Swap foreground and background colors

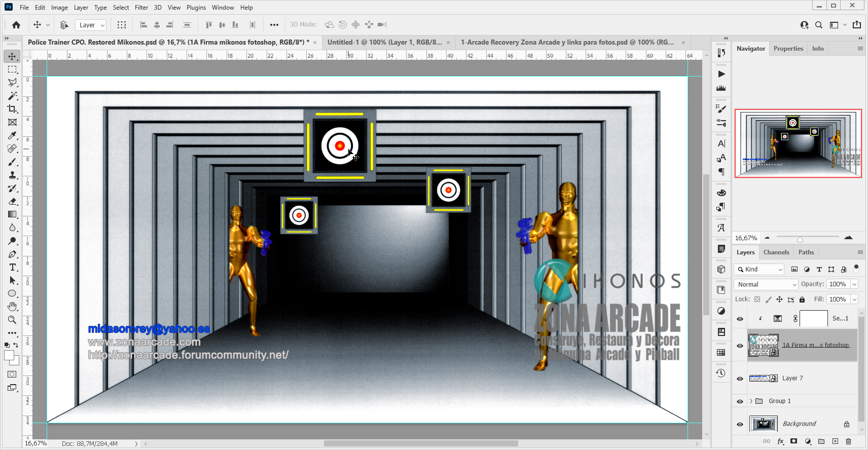coord(16,345)
